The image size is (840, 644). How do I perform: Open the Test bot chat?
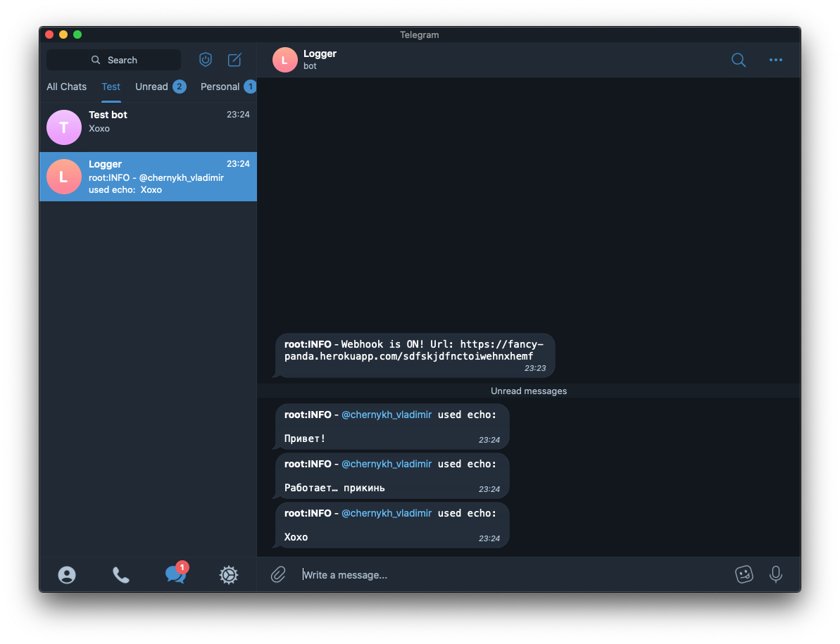pyautogui.click(x=149, y=127)
